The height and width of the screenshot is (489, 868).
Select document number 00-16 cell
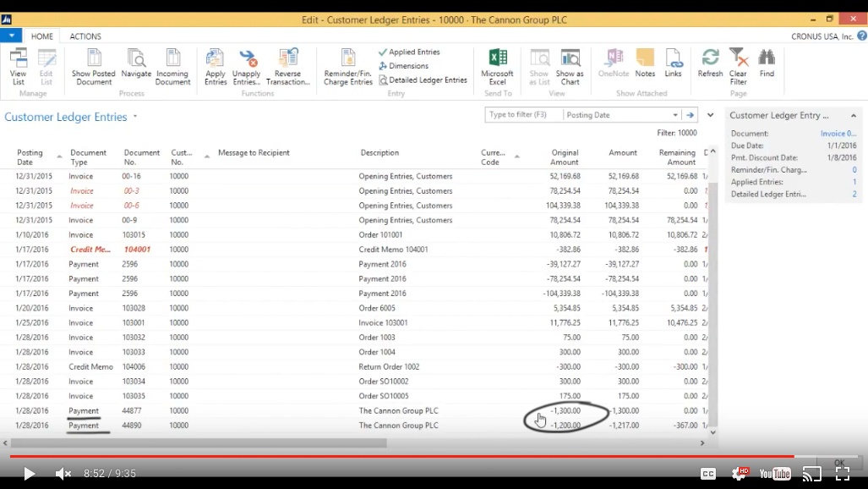click(131, 176)
